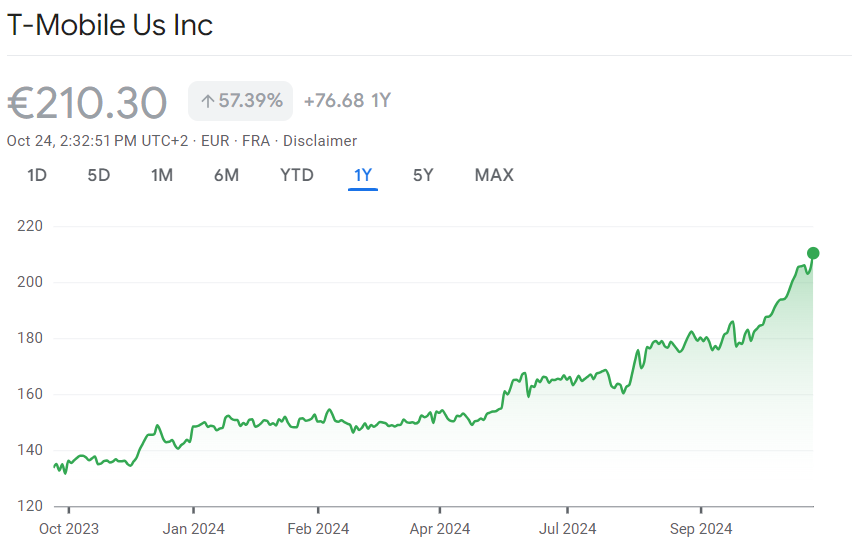Screen dimensions: 852x551
Task: Click the Feb 2024 axis label
Action: coord(318,529)
